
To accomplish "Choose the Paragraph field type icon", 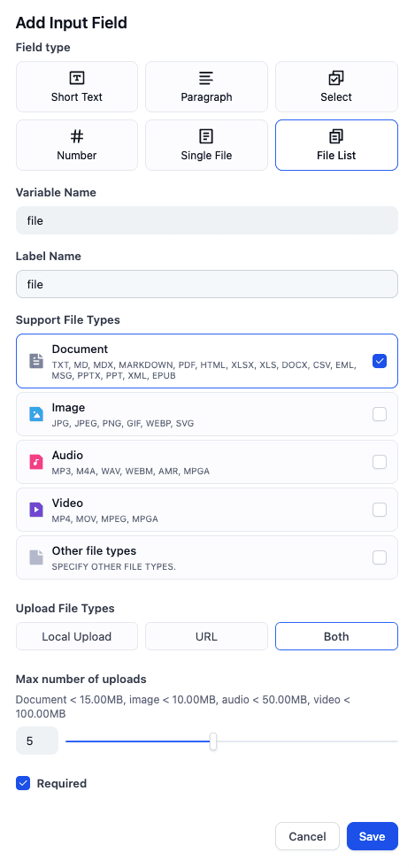I will pos(206,78).
